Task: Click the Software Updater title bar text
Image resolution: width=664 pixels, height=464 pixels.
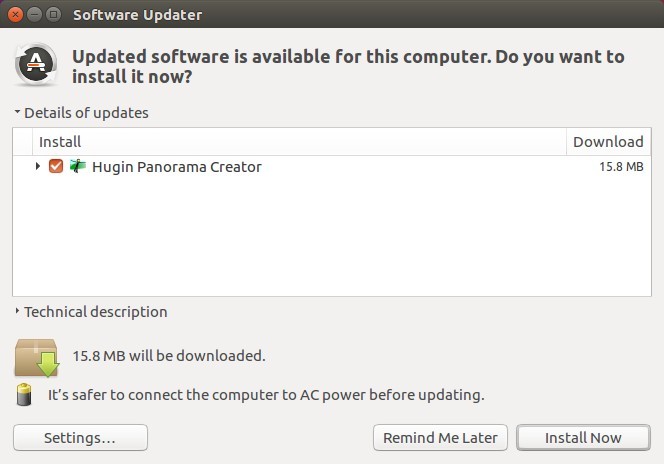Action: pos(138,15)
